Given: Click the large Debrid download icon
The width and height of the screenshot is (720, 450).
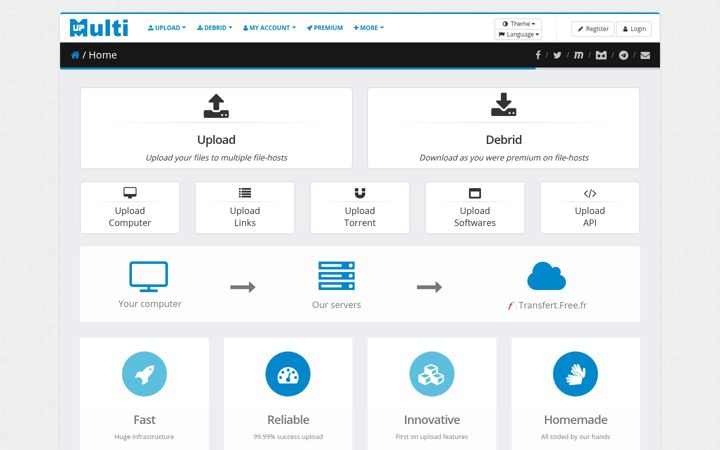Looking at the screenshot, I should (x=504, y=105).
